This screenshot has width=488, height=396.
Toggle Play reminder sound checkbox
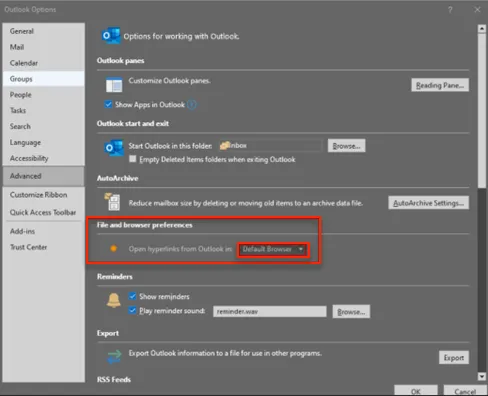click(132, 310)
